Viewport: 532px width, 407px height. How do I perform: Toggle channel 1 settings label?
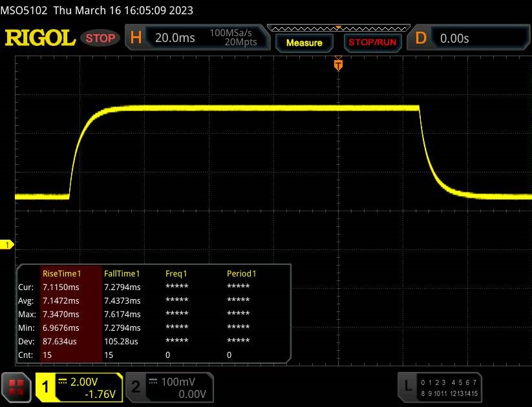point(45,387)
